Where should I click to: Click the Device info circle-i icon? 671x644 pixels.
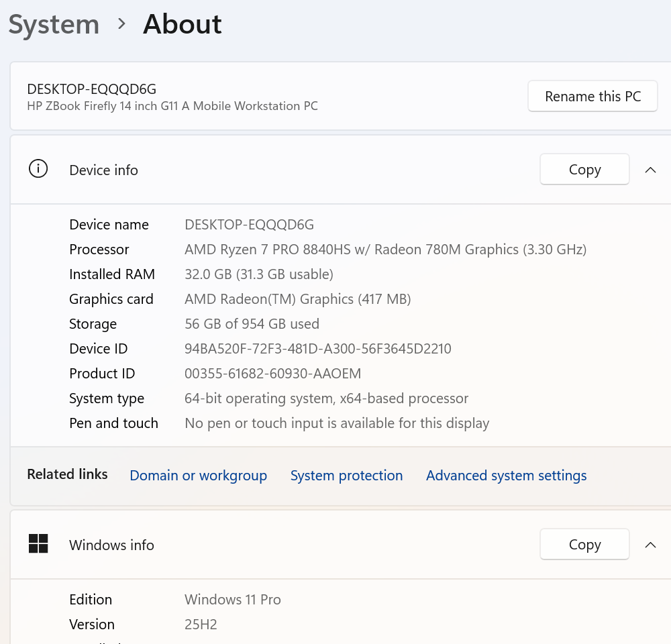coord(38,169)
